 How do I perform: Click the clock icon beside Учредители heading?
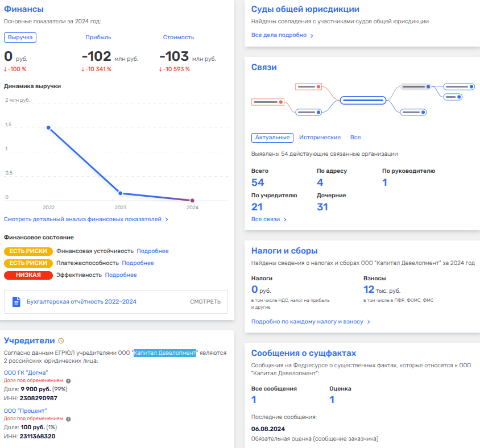tap(61, 341)
